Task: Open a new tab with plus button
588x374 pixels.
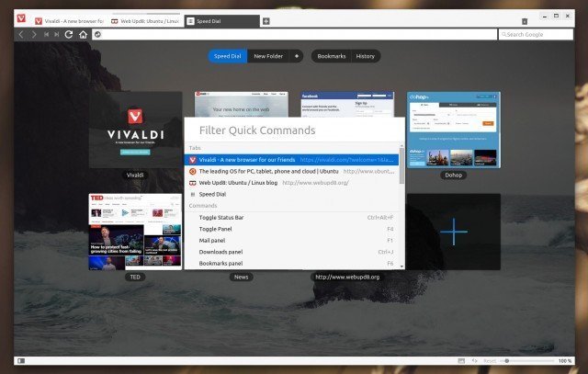Action: point(266,20)
